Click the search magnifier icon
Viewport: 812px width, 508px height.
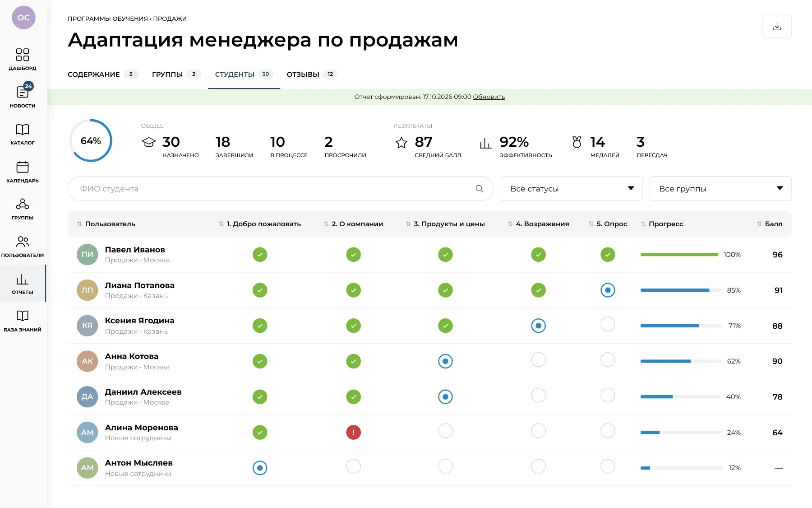point(479,189)
